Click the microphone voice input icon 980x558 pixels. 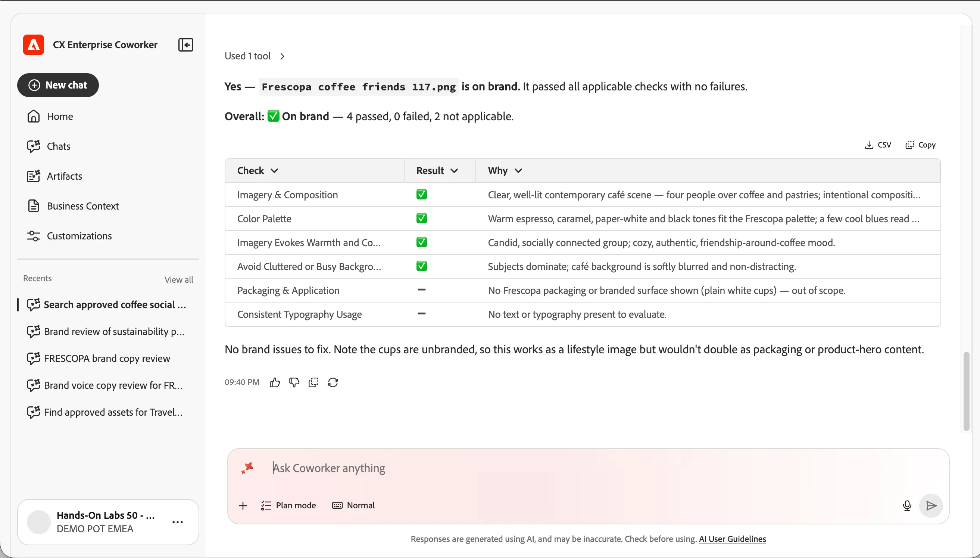tap(907, 505)
